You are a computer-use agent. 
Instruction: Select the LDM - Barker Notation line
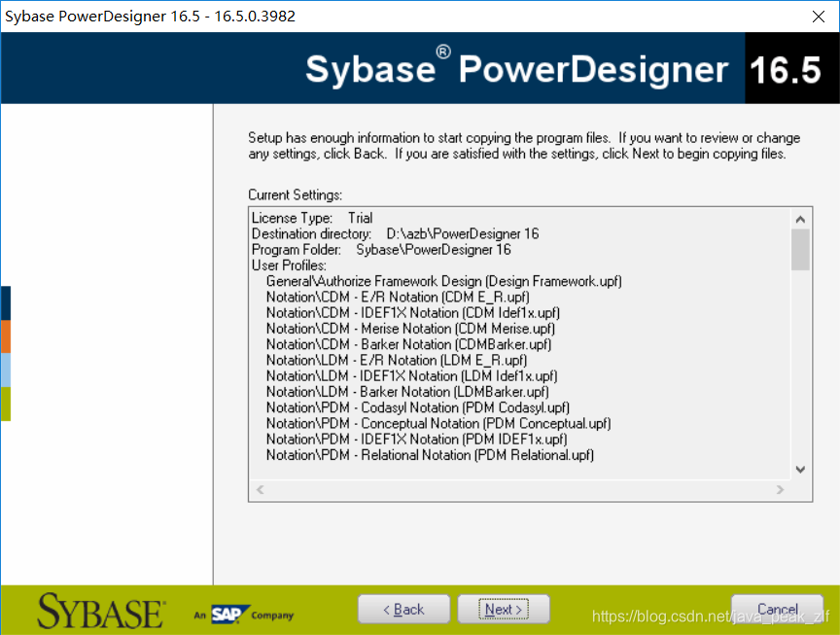(407, 392)
